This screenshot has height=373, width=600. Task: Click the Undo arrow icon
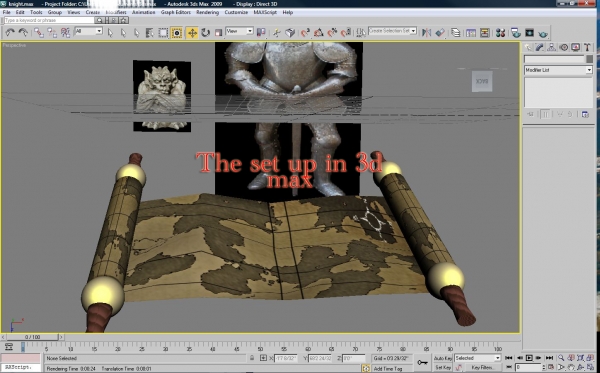[x=10, y=33]
